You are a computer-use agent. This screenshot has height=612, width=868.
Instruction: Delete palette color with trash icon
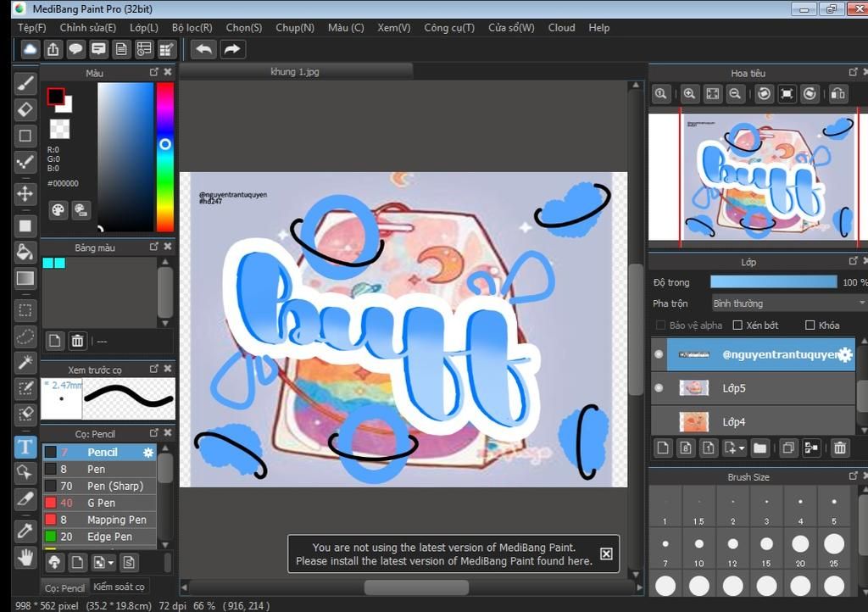coord(77,341)
